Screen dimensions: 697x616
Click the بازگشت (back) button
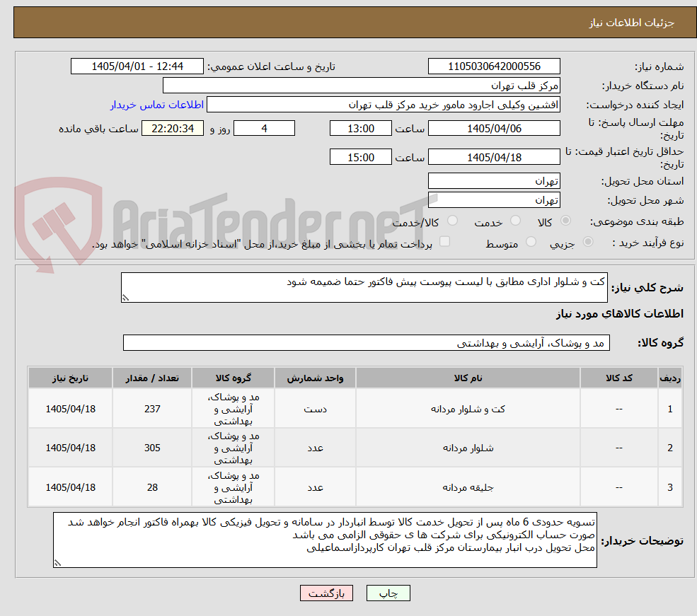tap(326, 593)
